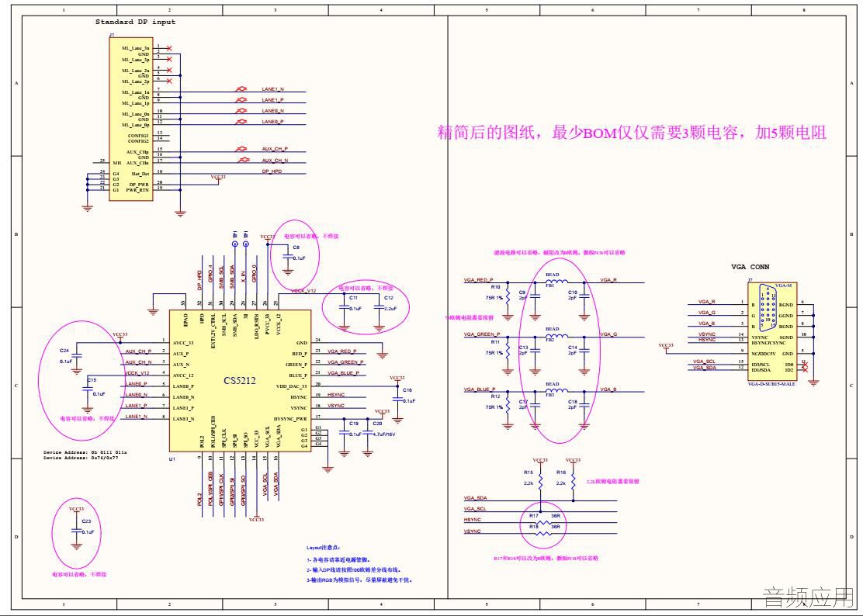The image size is (863, 616).
Task: Click the C15 capacitor designator
Action: click(x=92, y=380)
